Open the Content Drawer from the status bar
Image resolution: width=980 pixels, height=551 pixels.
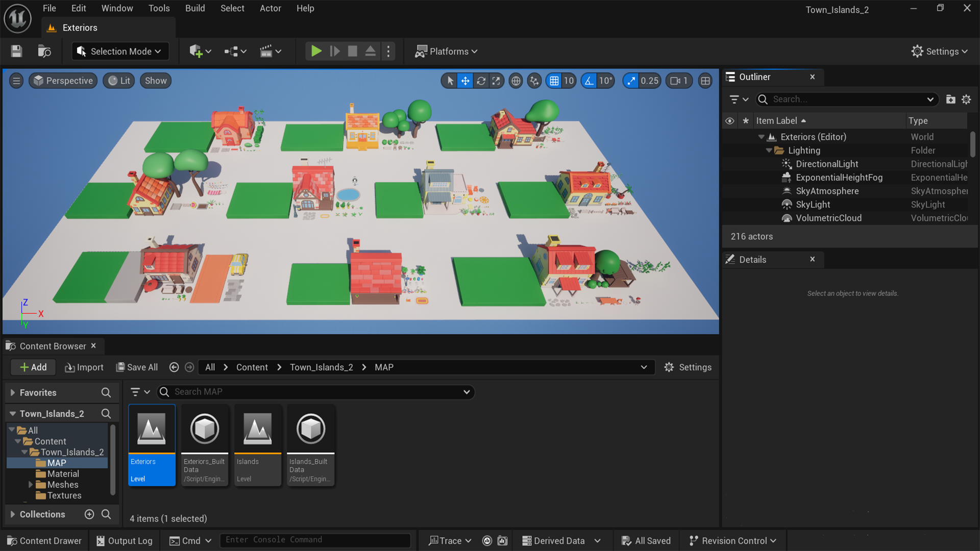44,540
